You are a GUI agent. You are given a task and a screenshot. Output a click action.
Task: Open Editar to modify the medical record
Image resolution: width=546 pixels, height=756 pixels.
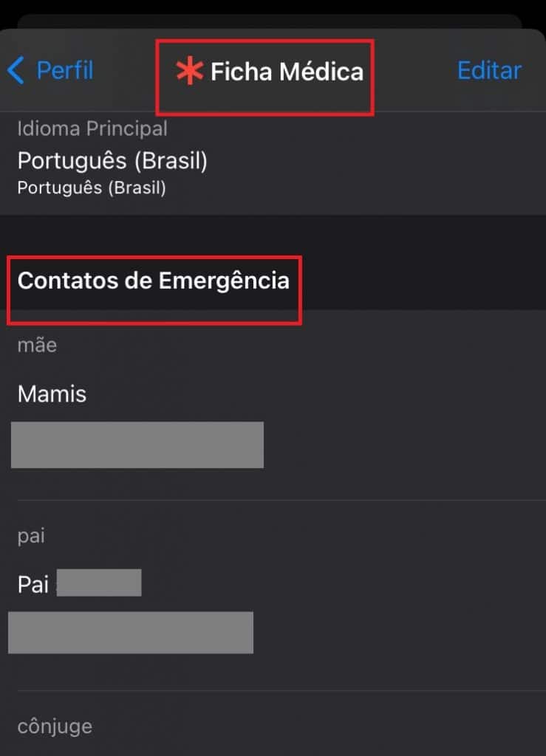point(489,70)
